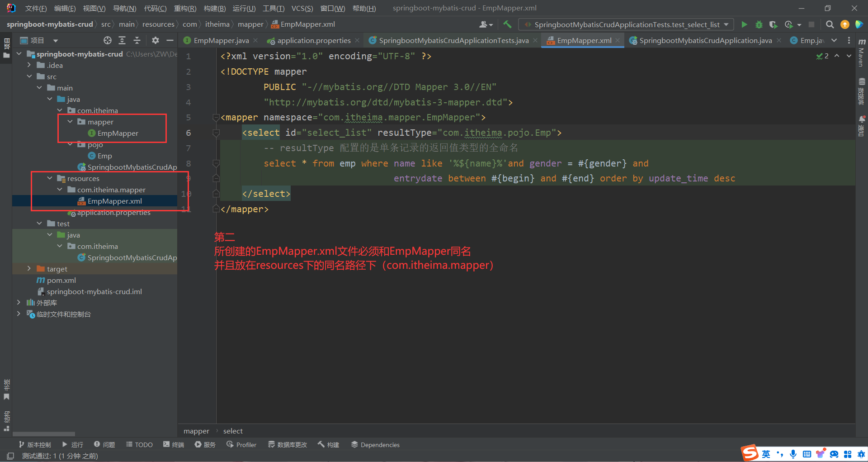Collapse all in project tree panel
The width and height of the screenshot is (868, 462).
tap(137, 40)
